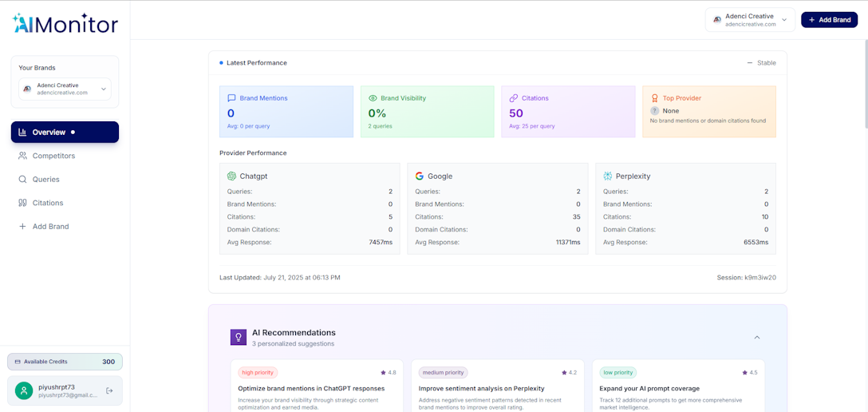Expand Your Brands dropdown in sidebar

click(x=65, y=89)
